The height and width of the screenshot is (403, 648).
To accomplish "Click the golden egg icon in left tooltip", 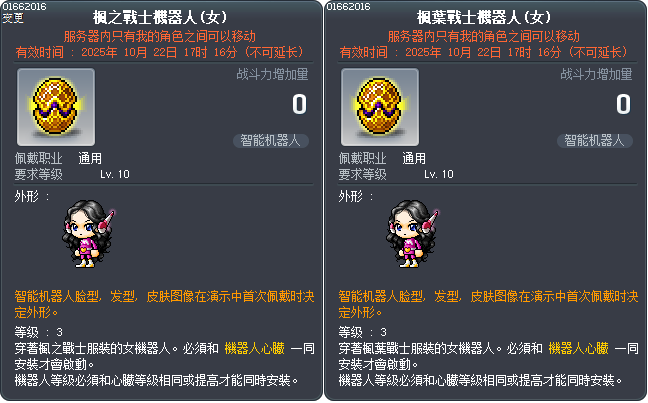I will click(x=56, y=107).
